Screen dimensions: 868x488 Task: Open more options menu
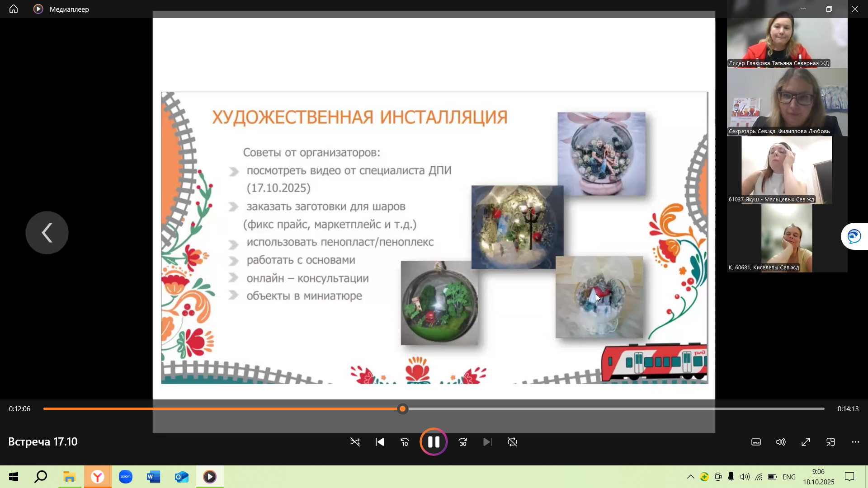click(x=855, y=442)
